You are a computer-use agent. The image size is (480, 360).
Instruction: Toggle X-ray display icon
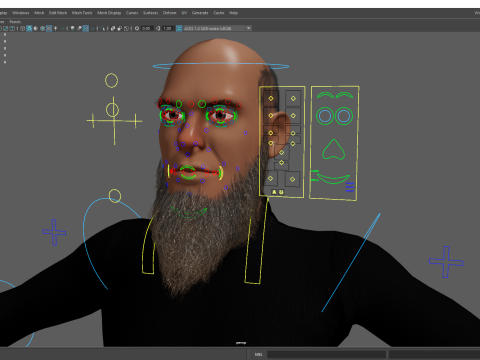(113, 29)
